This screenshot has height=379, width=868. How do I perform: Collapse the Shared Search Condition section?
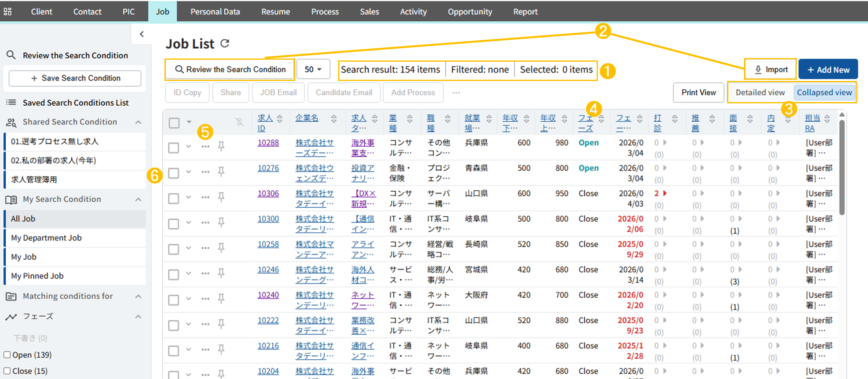point(138,122)
